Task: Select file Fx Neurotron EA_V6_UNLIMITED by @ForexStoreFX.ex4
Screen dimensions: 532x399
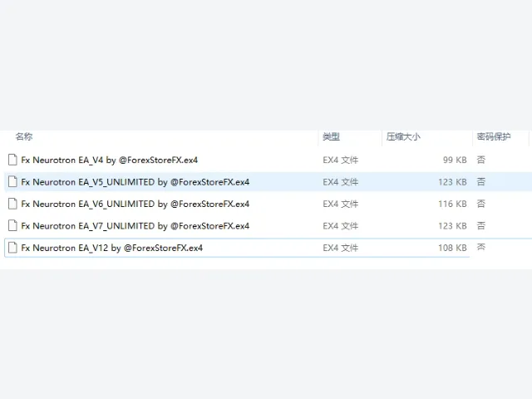Action: coord(135,204)
